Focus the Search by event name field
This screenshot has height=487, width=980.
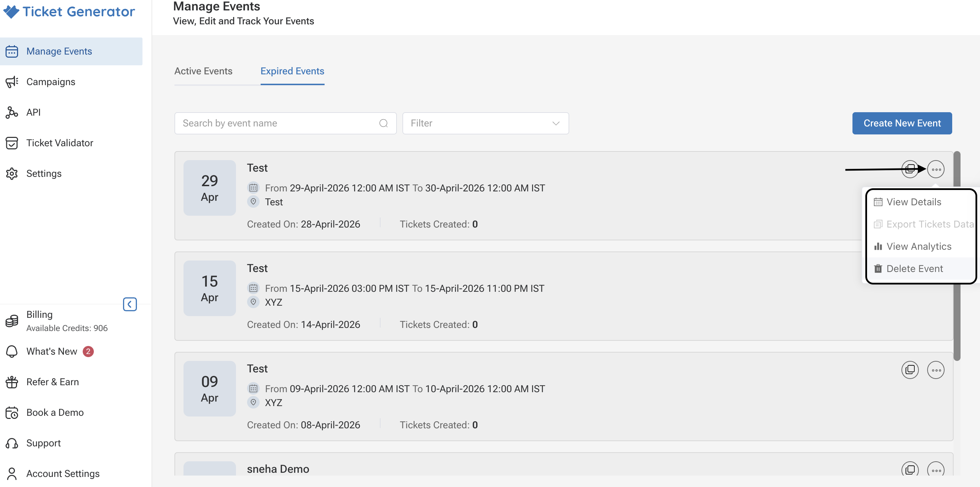pyautogui.click(x=285, y=123)
